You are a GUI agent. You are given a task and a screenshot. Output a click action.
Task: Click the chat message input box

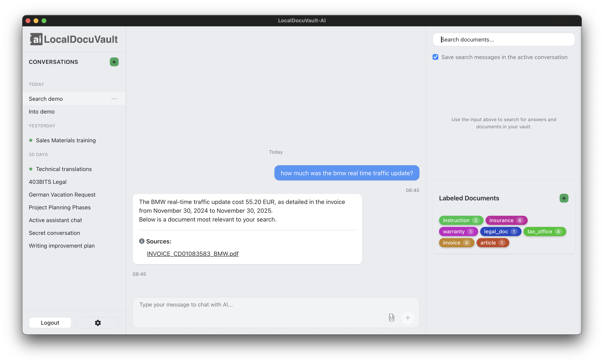(x=276, y=312)
